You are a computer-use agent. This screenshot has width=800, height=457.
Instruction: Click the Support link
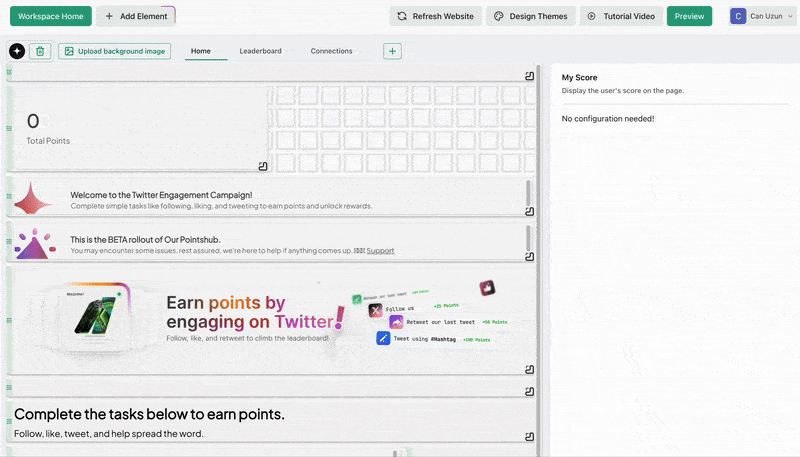[380, 250]
